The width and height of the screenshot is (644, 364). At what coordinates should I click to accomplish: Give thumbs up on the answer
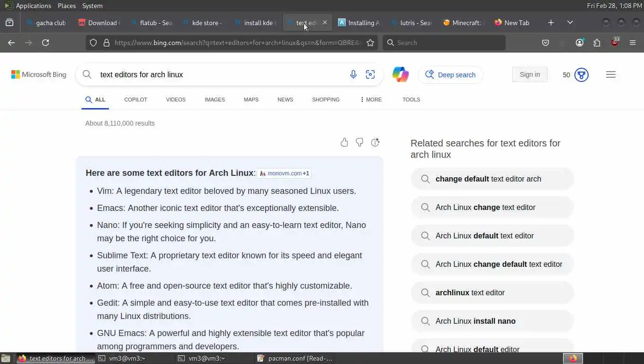344,143
